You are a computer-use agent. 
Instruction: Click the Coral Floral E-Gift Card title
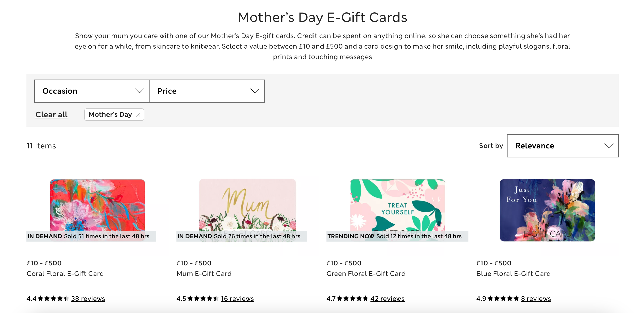tap(65, 273)
